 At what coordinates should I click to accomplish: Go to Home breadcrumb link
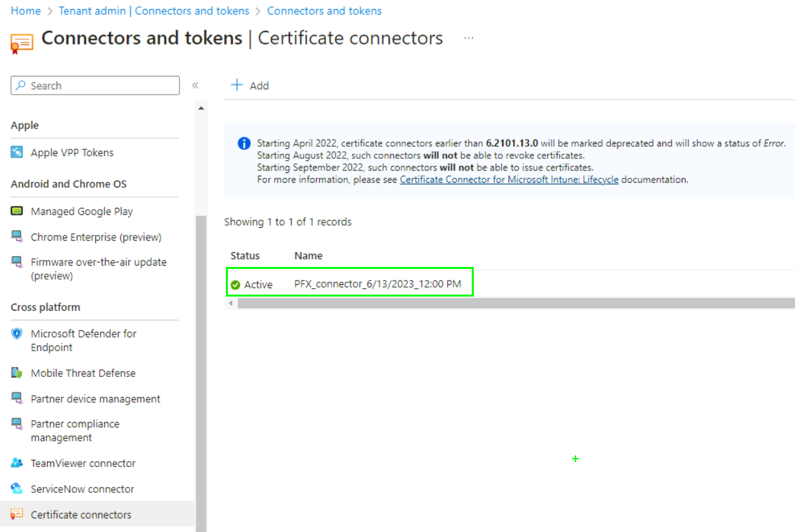[26, 11]
